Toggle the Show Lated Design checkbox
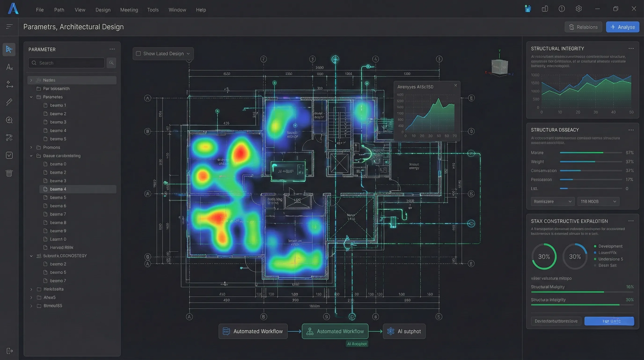644x360 pixels. (138, 54)
